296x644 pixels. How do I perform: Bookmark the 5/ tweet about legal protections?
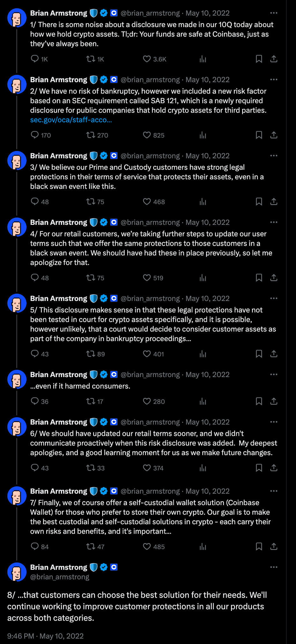pyautogui.click(x=259, y=354)
